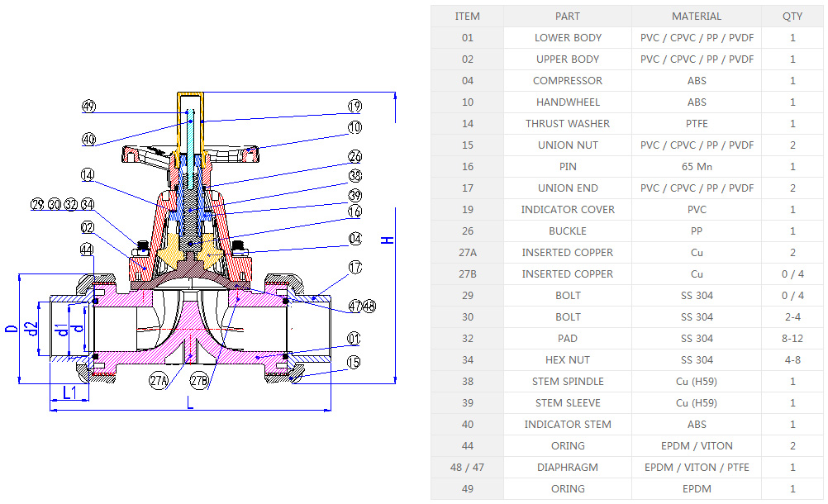Select callout balloon 40 near the handwheel
Screen dimensions: 828x504
[x=89, y=140]
